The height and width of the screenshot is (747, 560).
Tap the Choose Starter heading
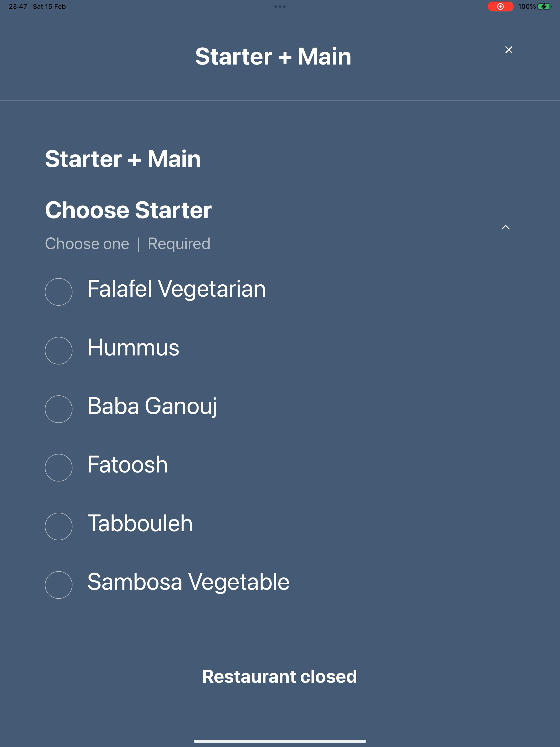pyautogui.click(x=128, y=210)
